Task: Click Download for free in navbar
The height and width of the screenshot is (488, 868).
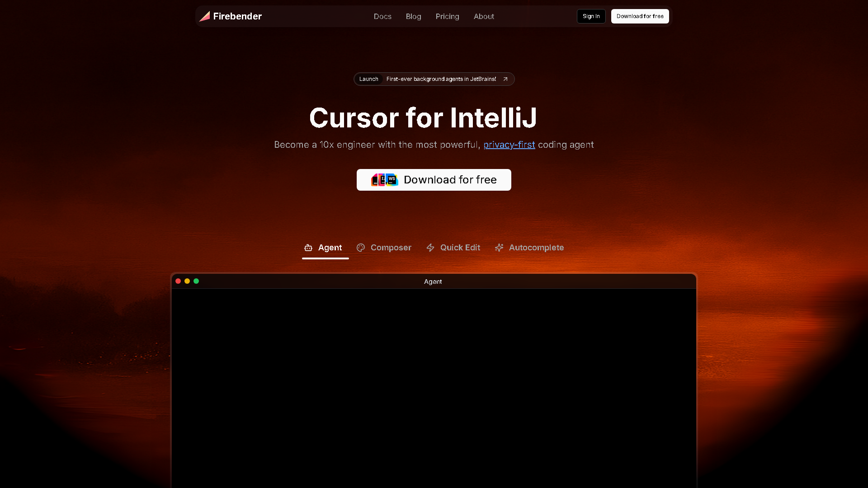Action: coord(640,16)
